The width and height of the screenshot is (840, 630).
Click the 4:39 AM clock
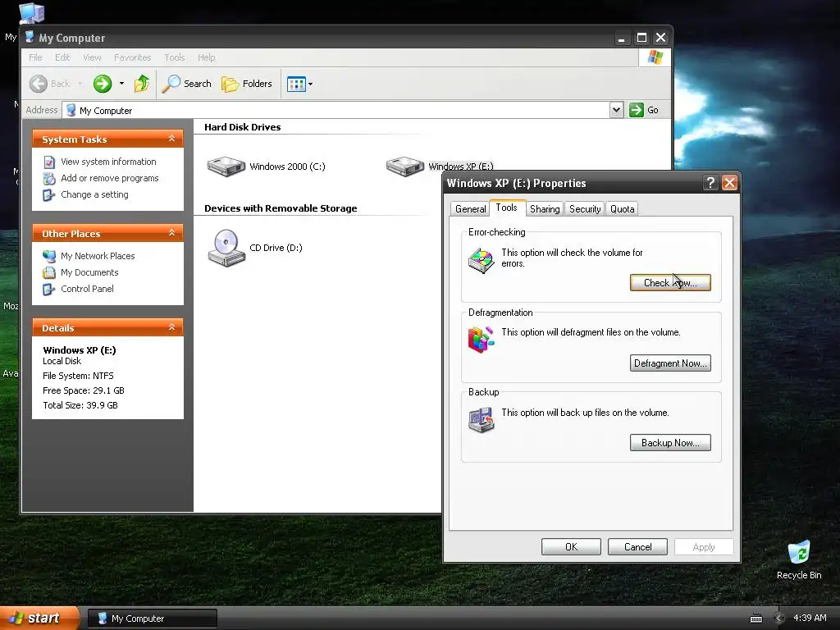tap(810, 618)
